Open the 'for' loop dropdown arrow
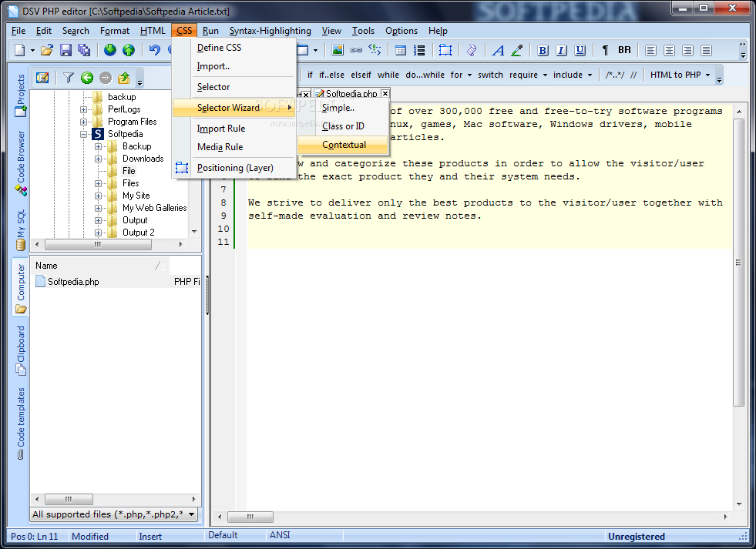Viewport: 756px width, 549px height. [469, 75]
